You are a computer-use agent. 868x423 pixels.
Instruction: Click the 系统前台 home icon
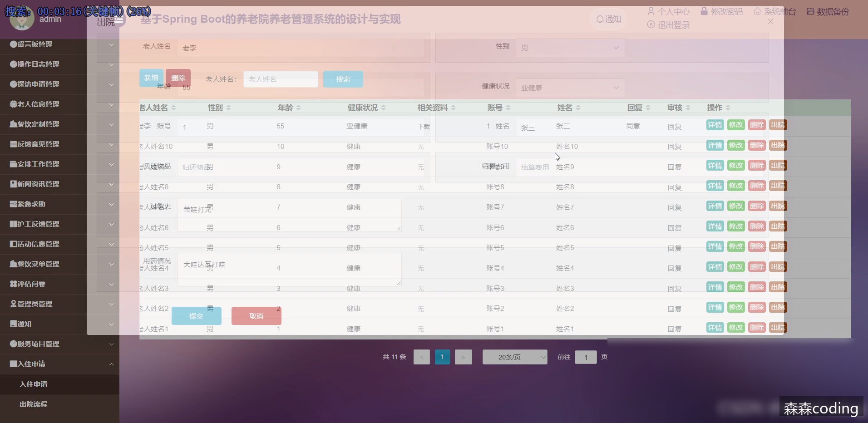coord(757,11)
